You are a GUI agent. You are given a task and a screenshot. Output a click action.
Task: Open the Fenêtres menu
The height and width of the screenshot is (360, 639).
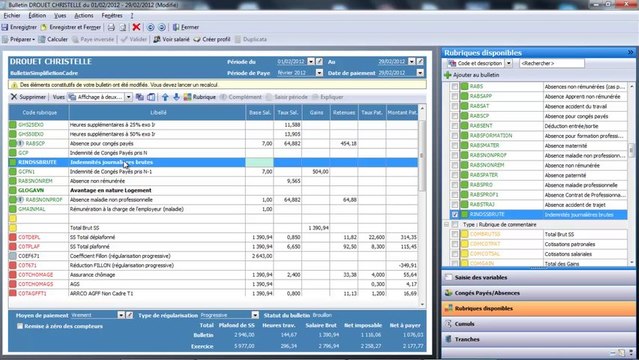pos(112,15)
